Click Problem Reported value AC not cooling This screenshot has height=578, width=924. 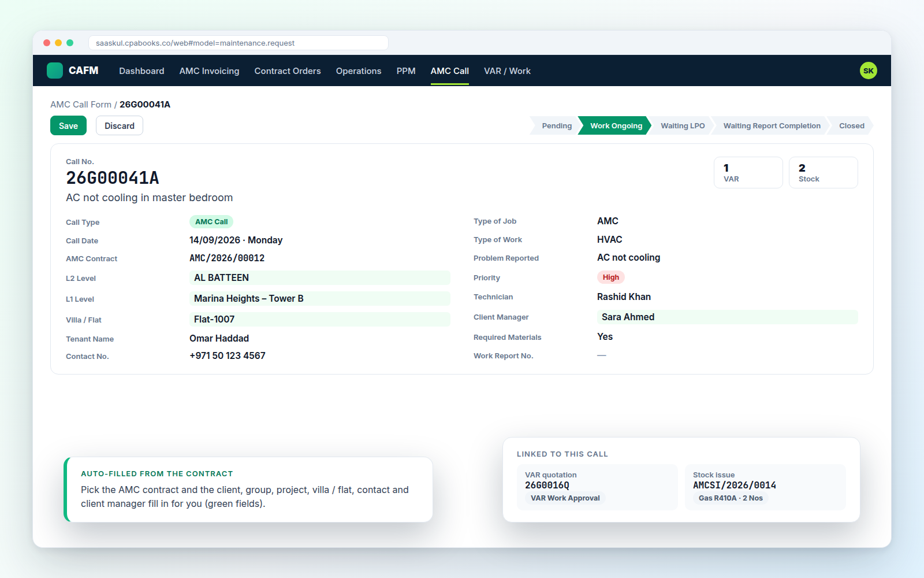coord(628,257)
